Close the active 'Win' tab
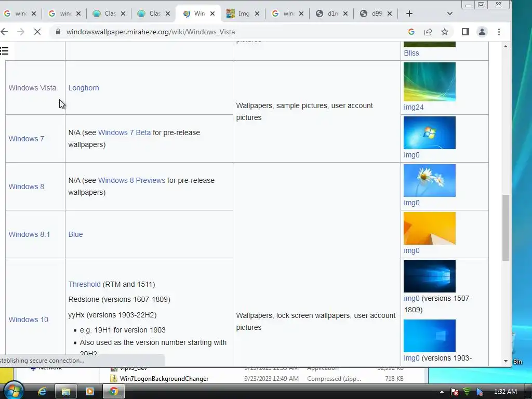 [212, 14]
